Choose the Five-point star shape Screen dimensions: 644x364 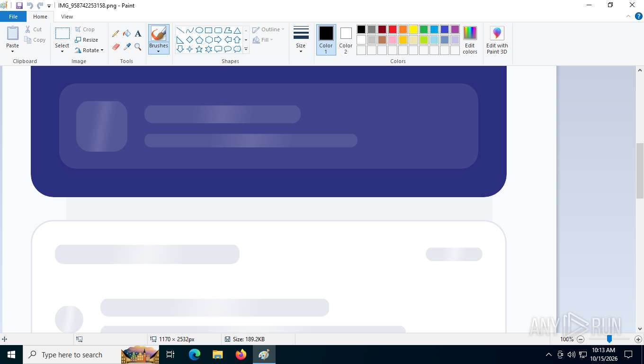(x=199, y=49)
